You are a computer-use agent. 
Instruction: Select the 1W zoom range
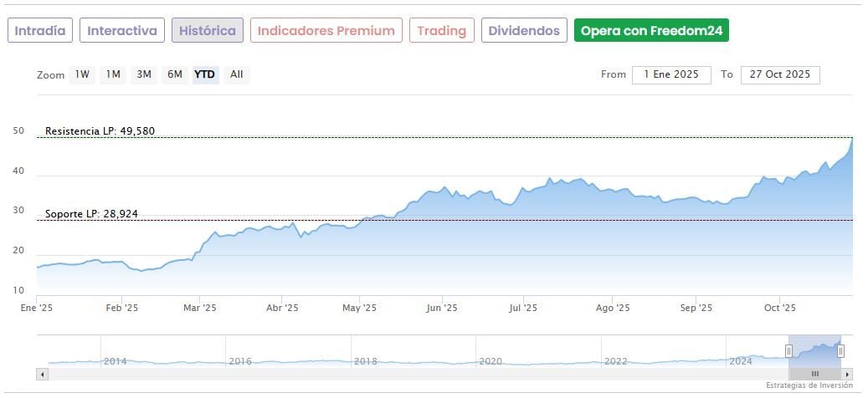(x=82, y=74)
